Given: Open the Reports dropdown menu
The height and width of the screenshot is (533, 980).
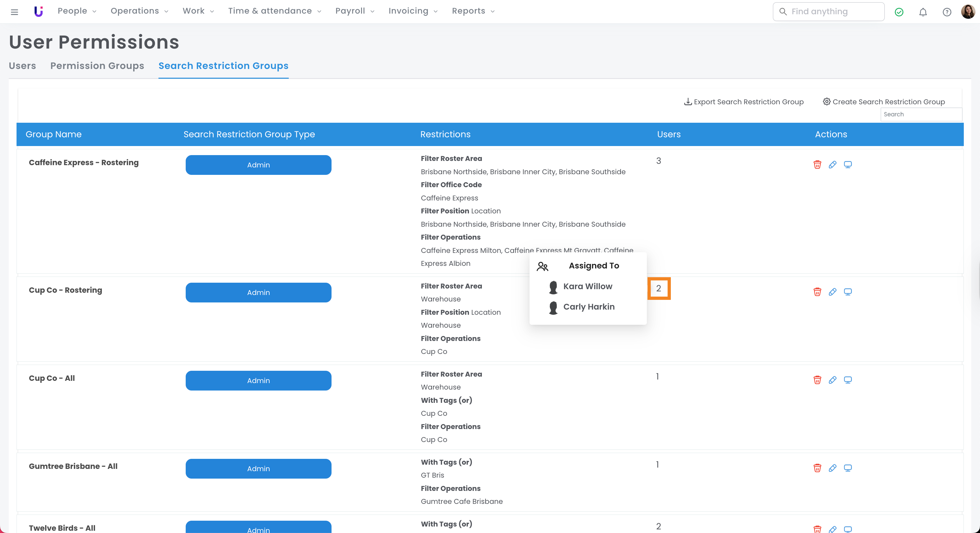Looking at the screenshot, I should coord(473,11).
